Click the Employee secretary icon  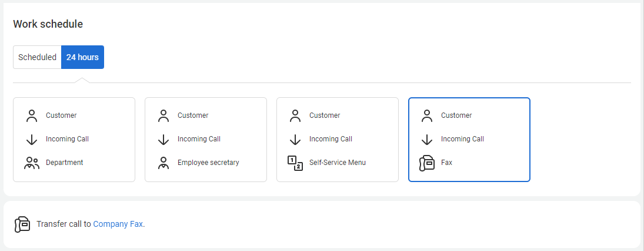(x=163, y=163)
